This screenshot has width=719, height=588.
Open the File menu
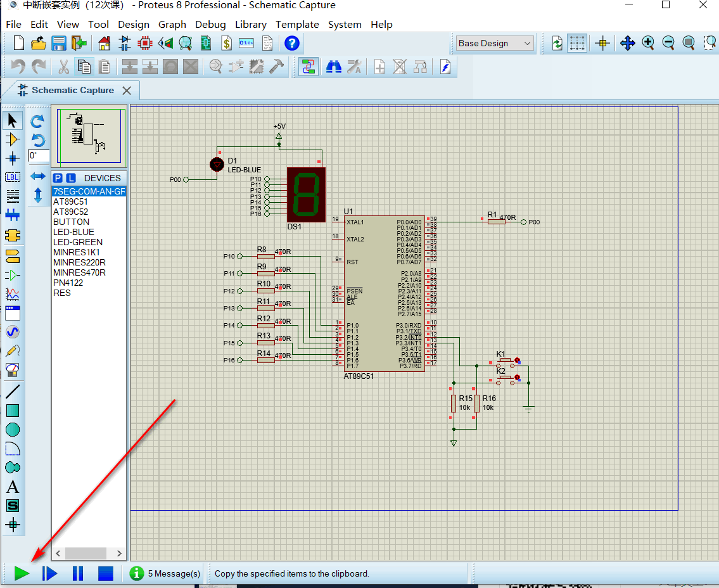(13, 24)
